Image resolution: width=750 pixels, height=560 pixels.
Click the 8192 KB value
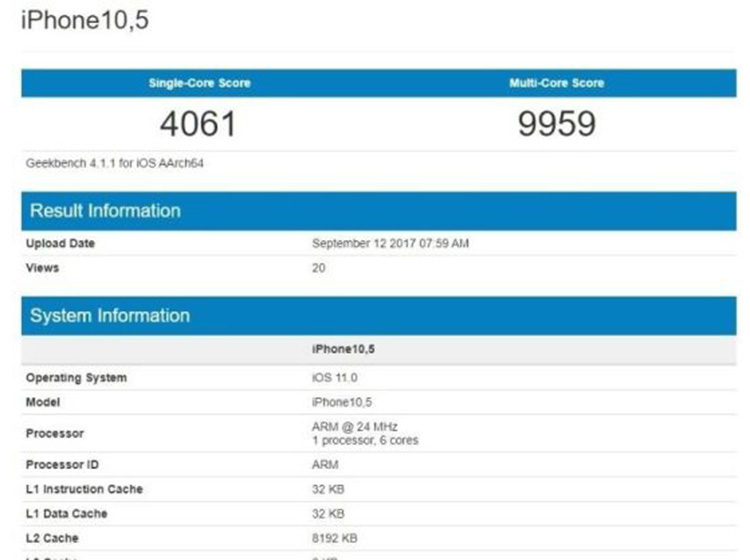(334, 538)
